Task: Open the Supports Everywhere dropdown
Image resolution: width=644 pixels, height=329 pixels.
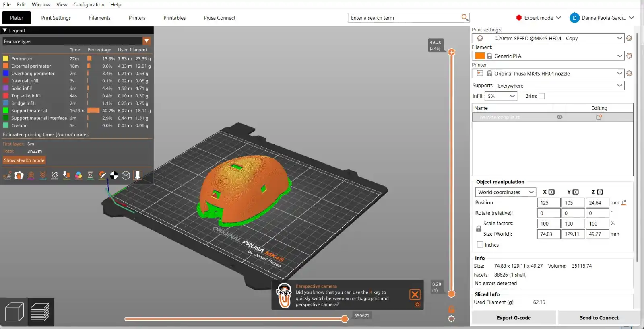Action: pos(560,86)
